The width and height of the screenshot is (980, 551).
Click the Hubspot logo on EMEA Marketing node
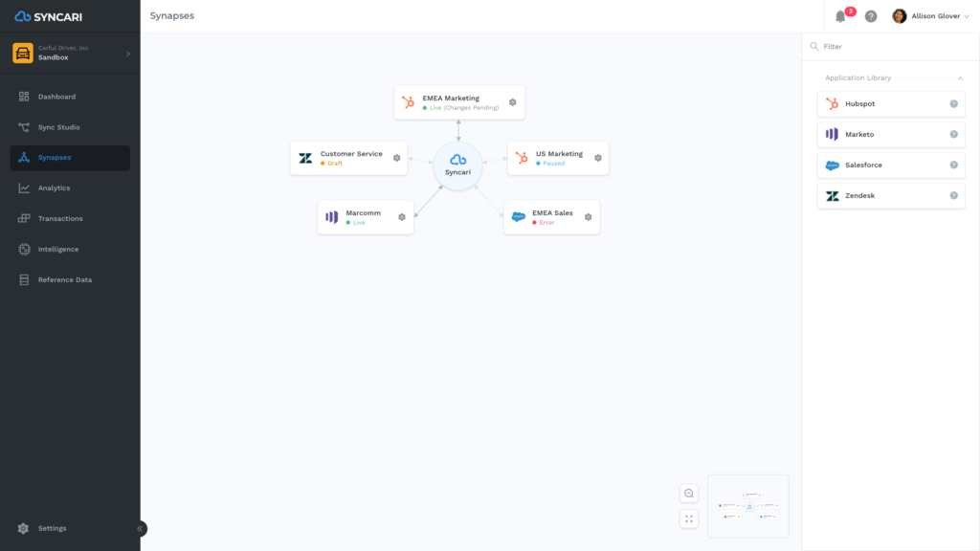(408, 102)
